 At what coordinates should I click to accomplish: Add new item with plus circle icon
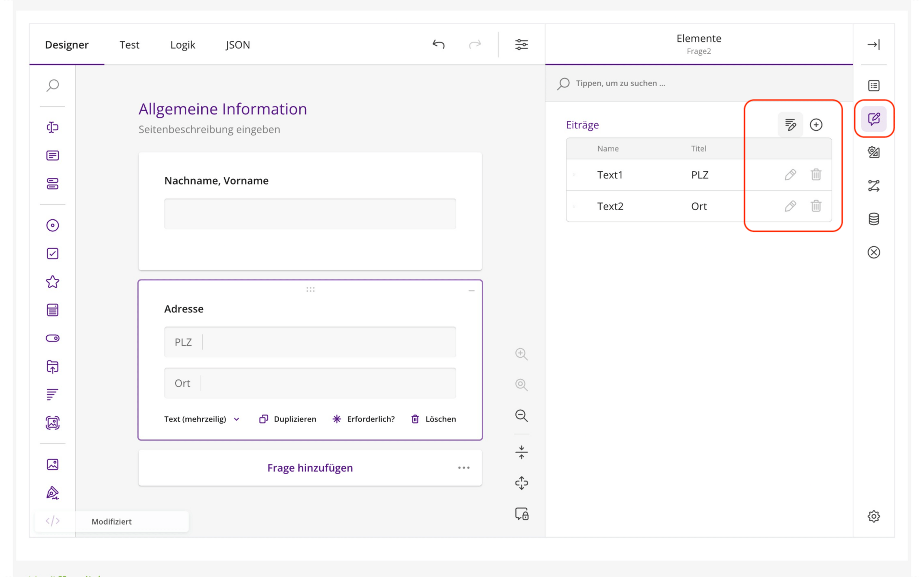tap(816, 125)
